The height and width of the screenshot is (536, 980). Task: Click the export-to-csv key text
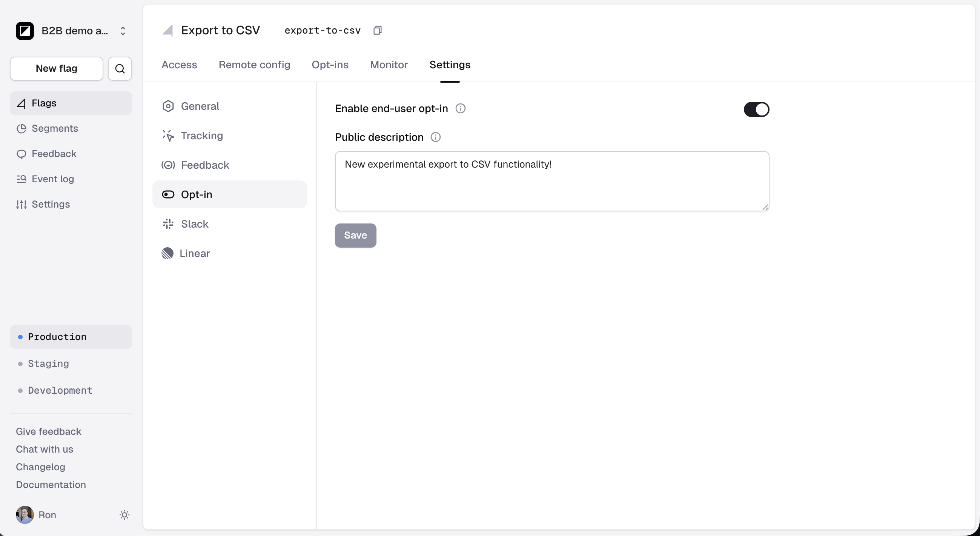(x=323, y=31)
